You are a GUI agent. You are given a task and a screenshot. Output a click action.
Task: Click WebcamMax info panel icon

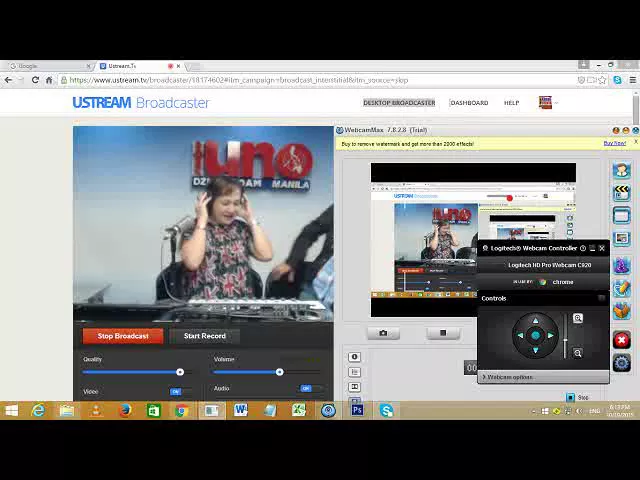(354, 357)
